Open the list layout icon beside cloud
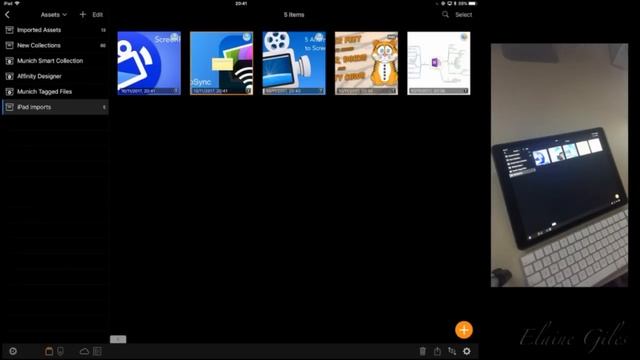Viewport: 640px width, 360px height. click(98, 351)
